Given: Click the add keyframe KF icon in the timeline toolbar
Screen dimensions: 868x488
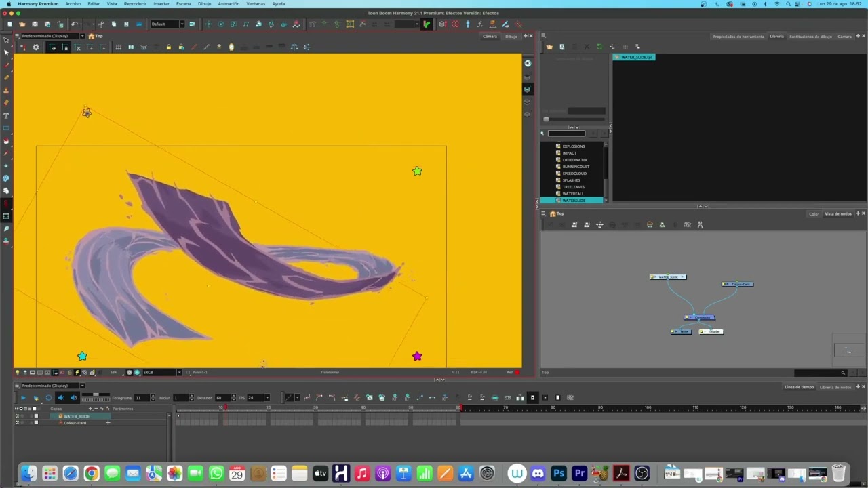Looking at the screenshot, I should pos(395,398).
